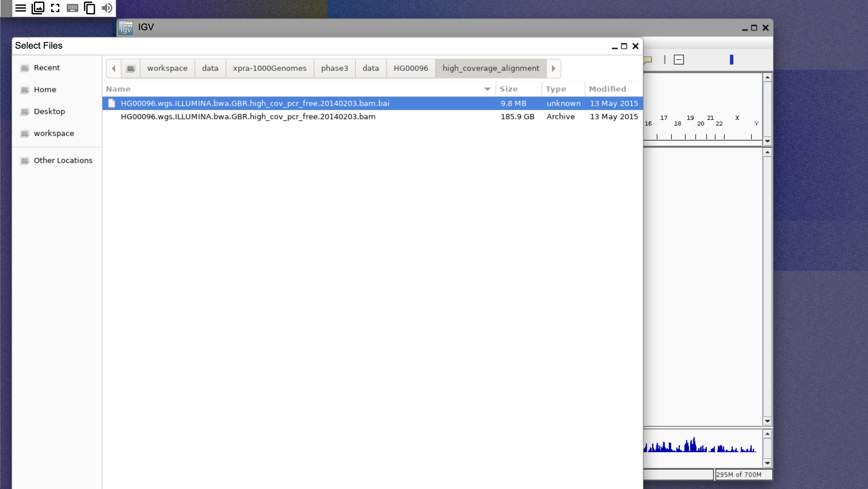Navigate to the phase3 breadcrumb folder
This screenshot has width=868, height=489.
[x=335, y=68]
